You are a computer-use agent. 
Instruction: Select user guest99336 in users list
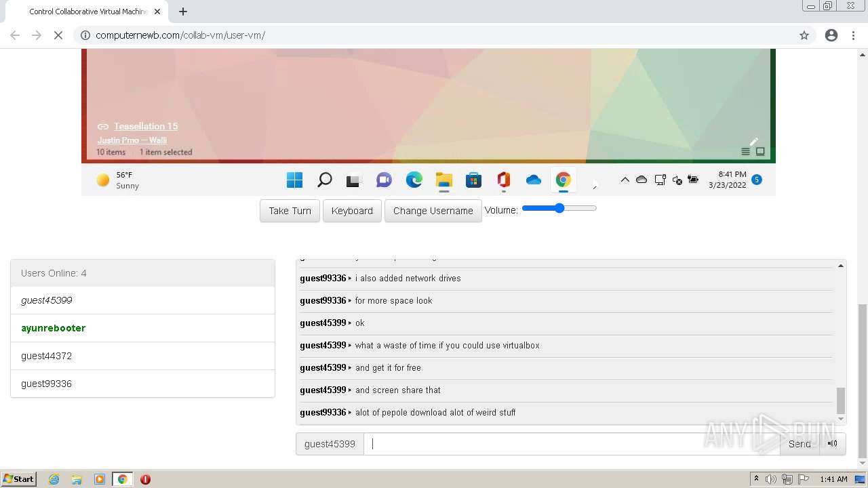click(x=142, y=384)
